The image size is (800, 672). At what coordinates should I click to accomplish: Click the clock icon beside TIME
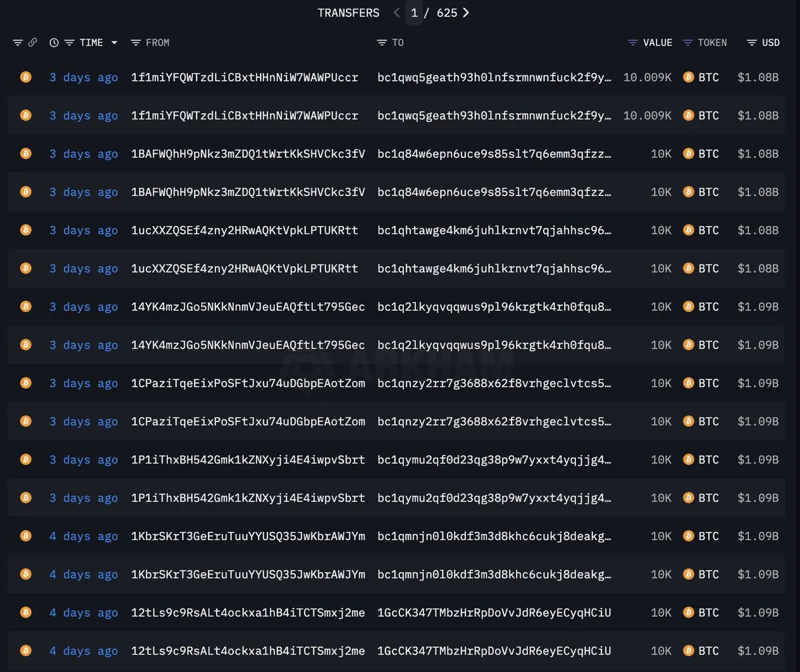pyautogui.click(x=55, y=43)
